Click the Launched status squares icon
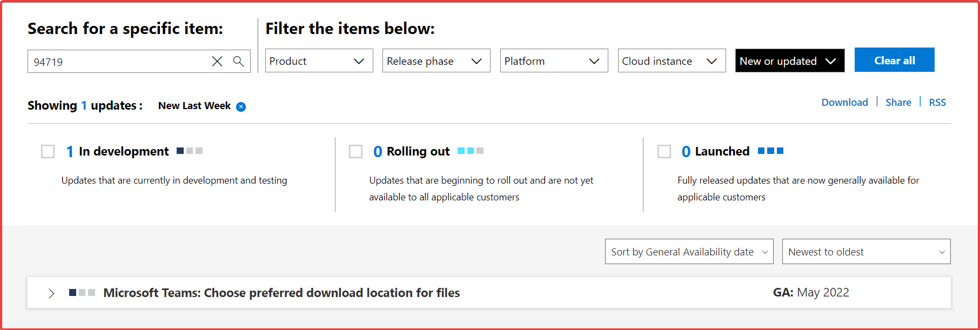 770,151
